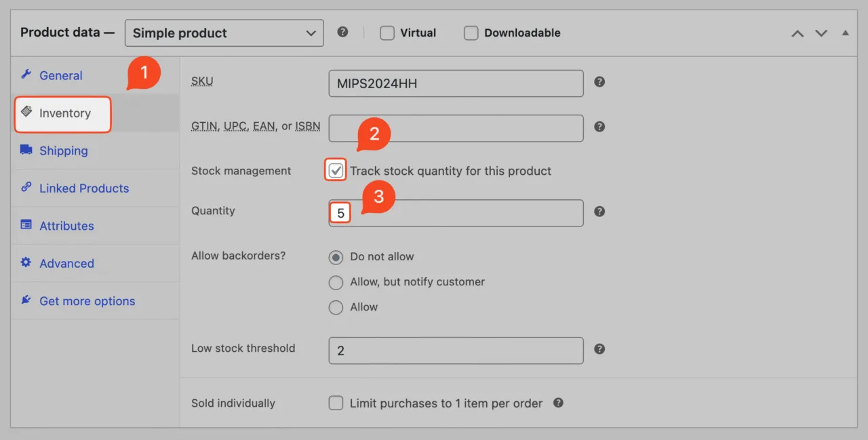Click the tag icon beside Inventory
Screen dimensions: 868x440
coord(26,112)
